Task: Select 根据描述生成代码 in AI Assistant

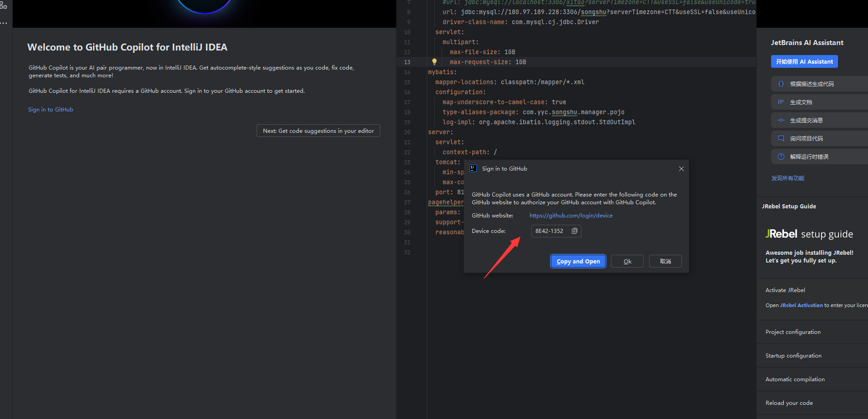Action: point(819,84)
